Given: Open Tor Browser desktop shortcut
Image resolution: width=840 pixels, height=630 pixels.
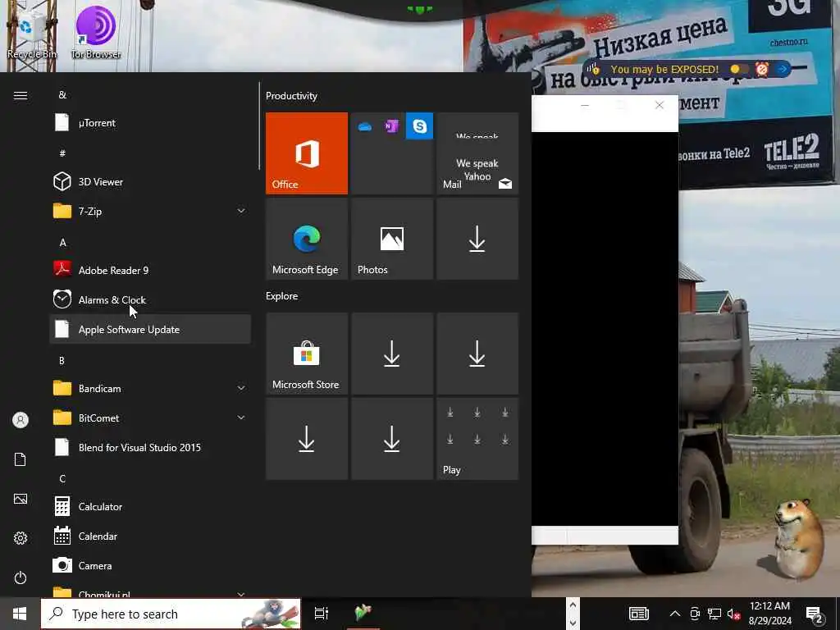Looking at the screenshot, I should [96, 32].
